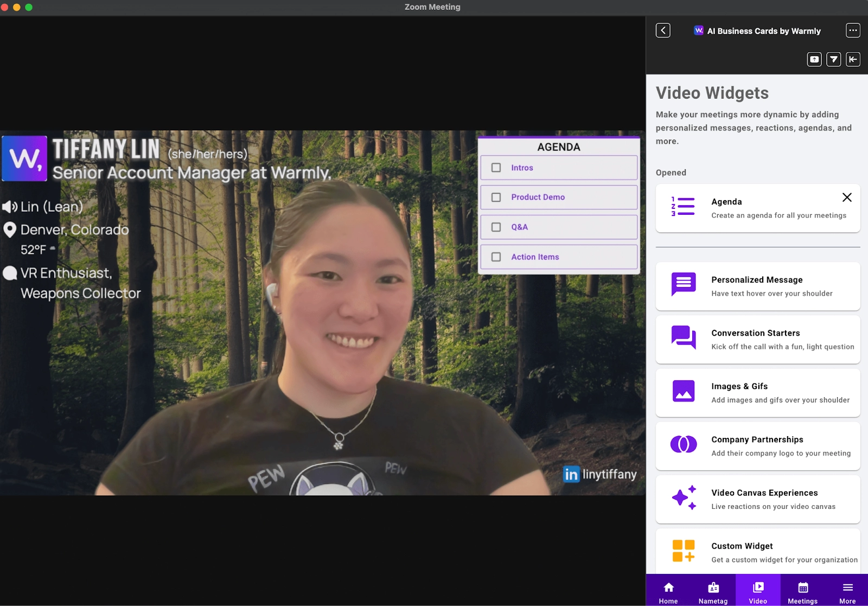
Task: Click the 'Video Widgets' heading
Action: point(712,93)
